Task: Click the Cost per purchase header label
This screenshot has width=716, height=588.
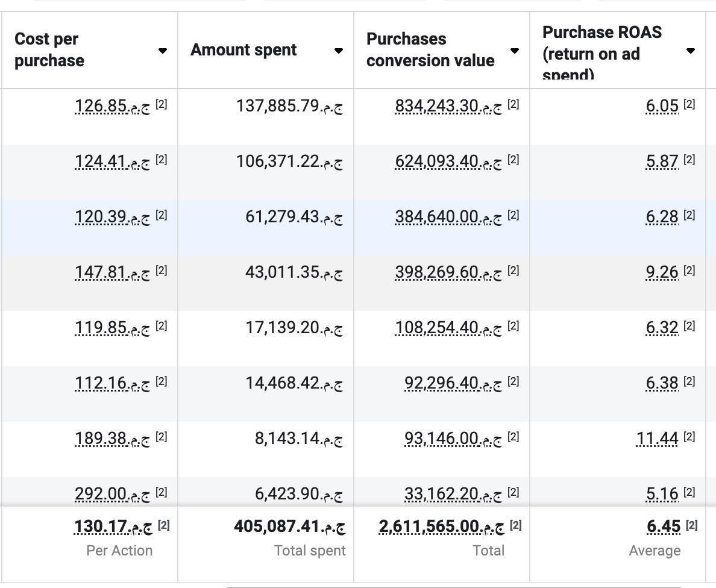Action: [49, 50]
